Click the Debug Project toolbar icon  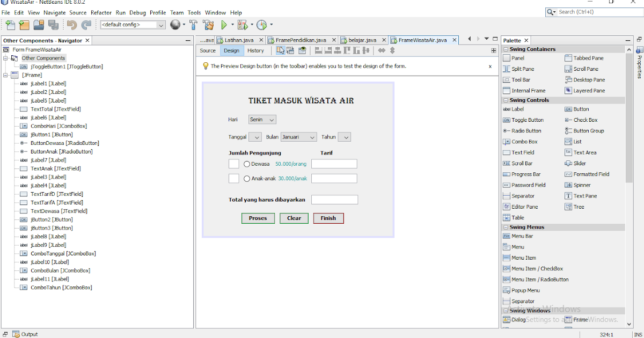point(243,25)
